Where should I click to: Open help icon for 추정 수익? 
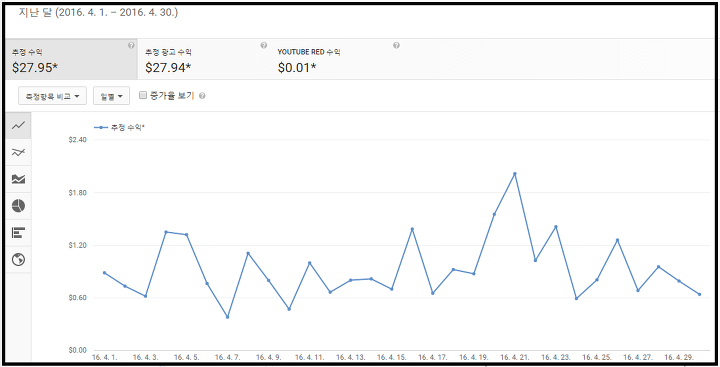point(131,45)
